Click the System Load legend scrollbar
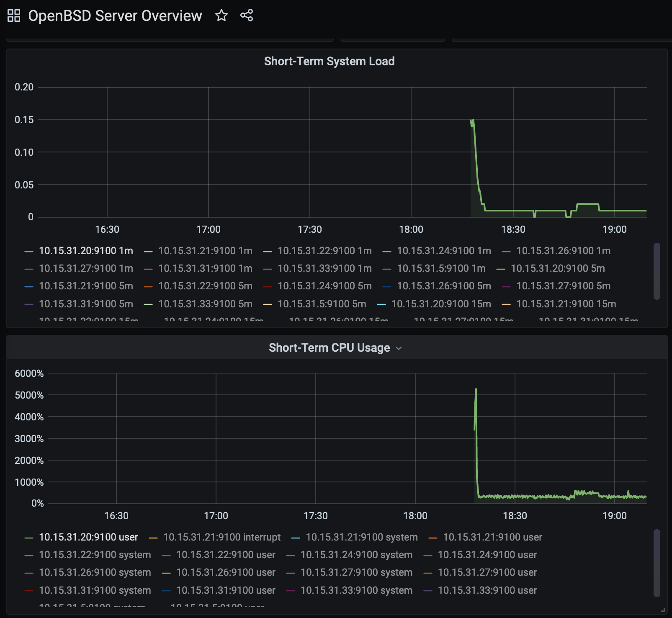The image size is (672, 618). pos(657,272)
